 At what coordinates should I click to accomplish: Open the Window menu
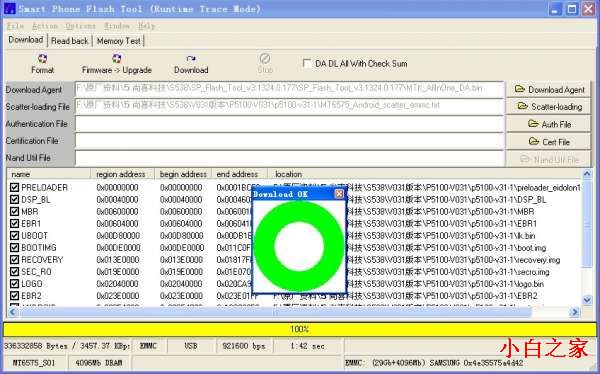(x=117, y=26)
